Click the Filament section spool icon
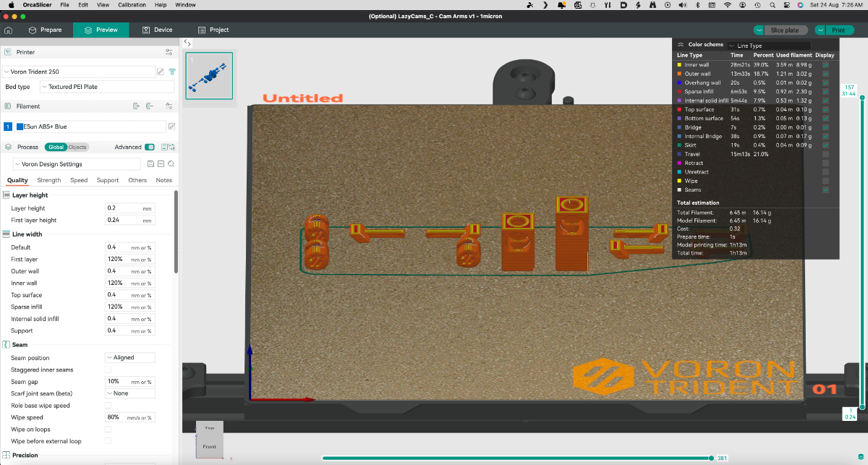Screen dimensions: 868x465 [7, 106]
